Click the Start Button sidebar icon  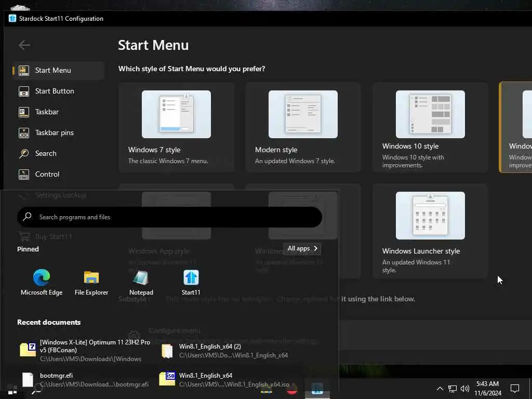coord(24,91)
